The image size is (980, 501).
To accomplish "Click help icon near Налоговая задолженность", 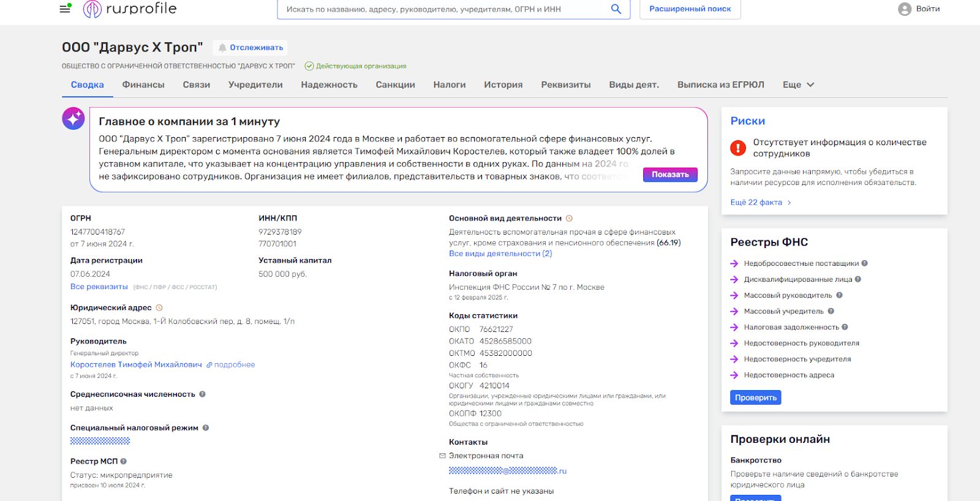I will click(845, 327).
